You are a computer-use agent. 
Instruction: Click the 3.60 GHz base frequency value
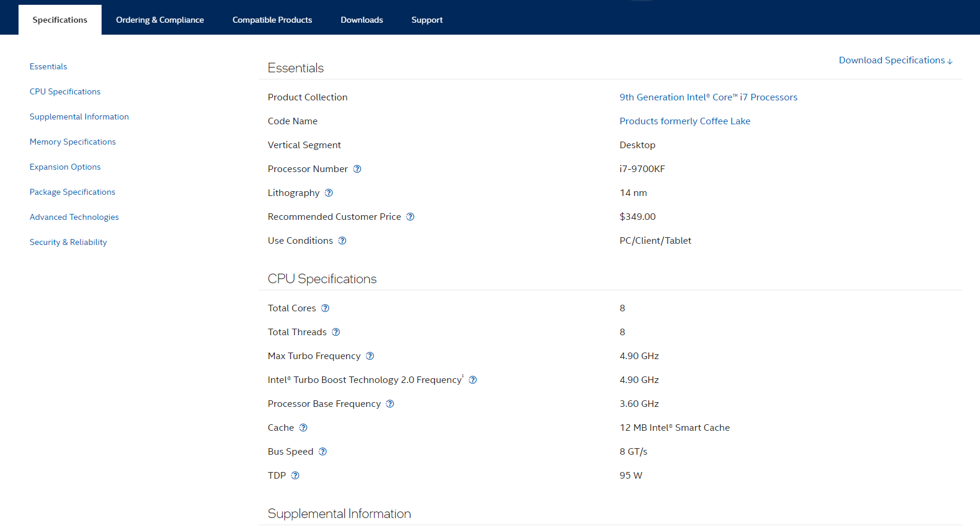[x=639, y=404]
